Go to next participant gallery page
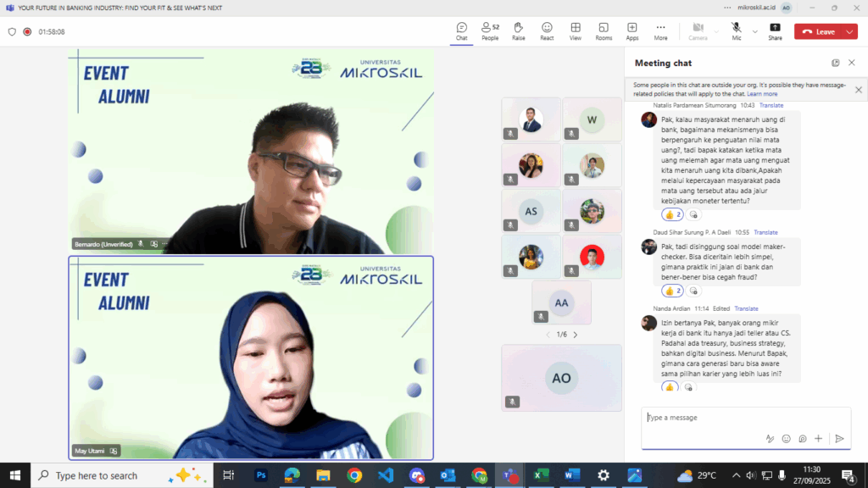 pyautogui.click(x=576, y=335)
